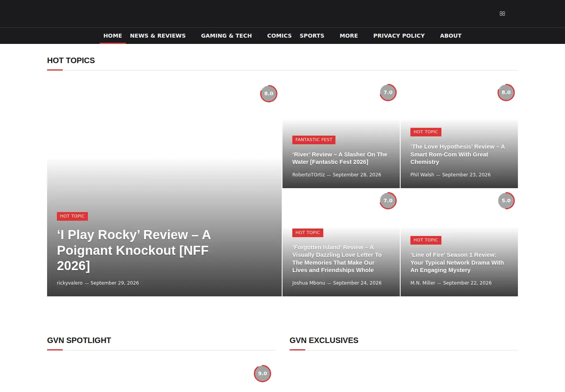
Task: Click the date September 23, 2026
Action: click(x=467, y=175)
